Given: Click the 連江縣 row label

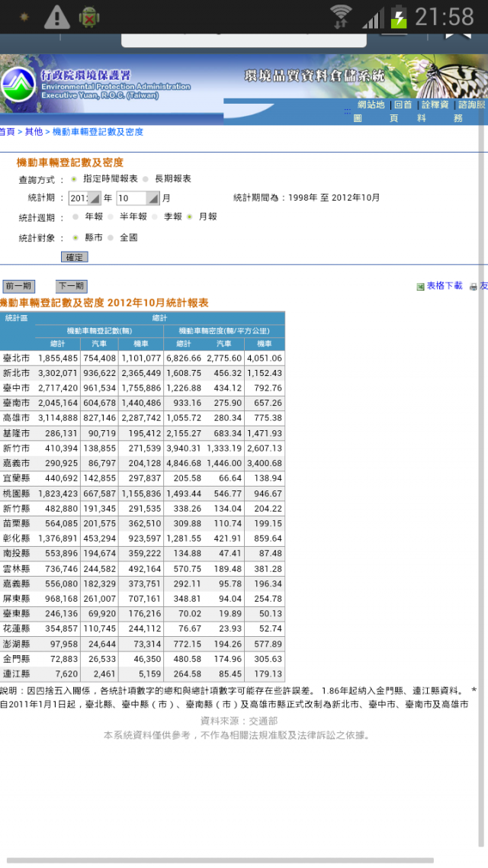Looking at the screenshot, I should pyautogui.click(x=17, y=674).
